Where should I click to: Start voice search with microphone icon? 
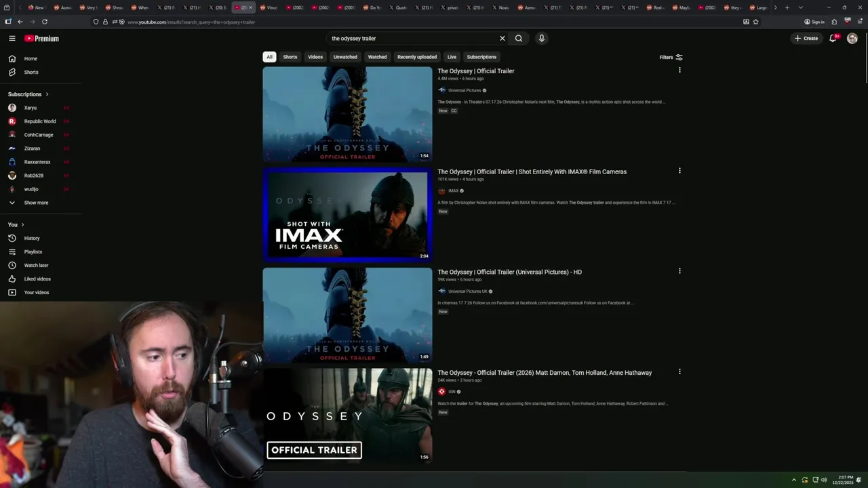(541, 39)
